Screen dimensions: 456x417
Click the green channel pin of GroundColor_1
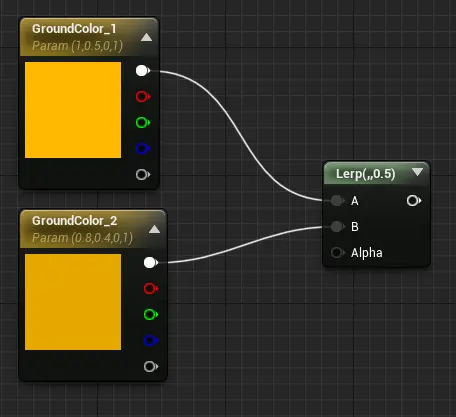(143, 123)
